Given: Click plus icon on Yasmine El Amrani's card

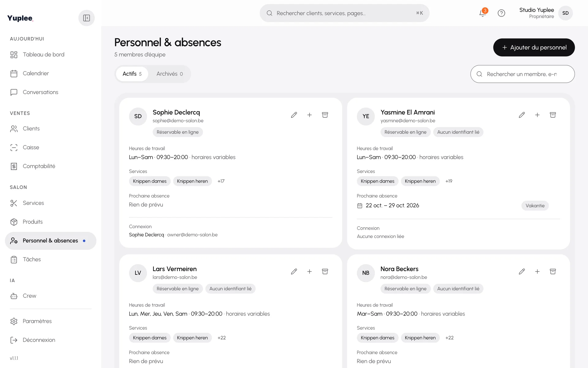Looking at the screenshot, I should click(x=537, y=115).
